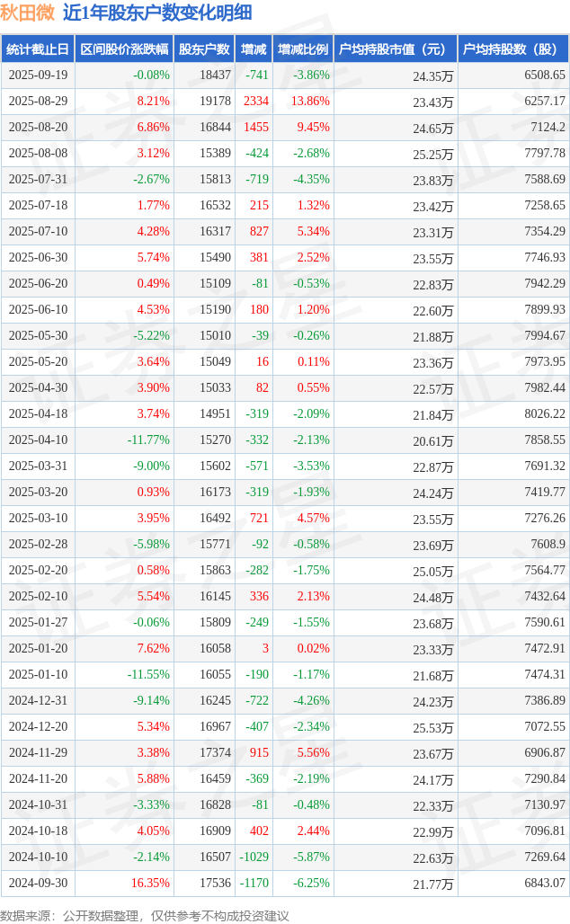
Task: Select the 8026.22 average shares cell
Action: (x=545, y=414)
